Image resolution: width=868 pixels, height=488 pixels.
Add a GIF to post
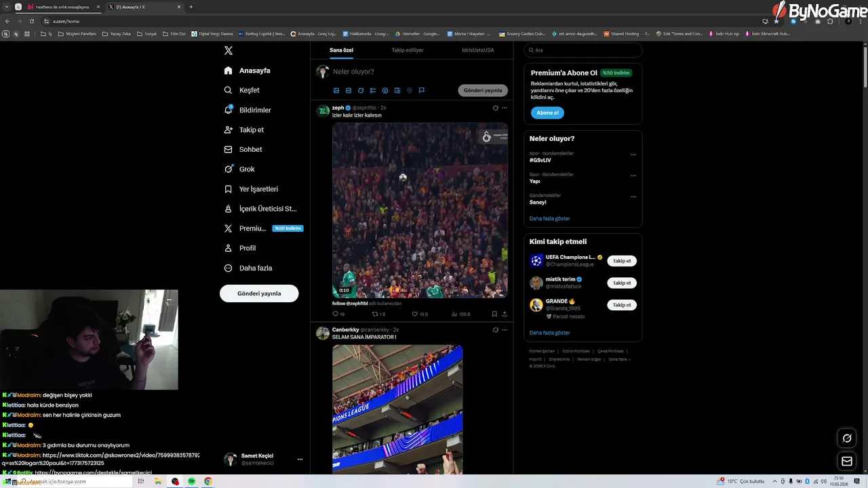click(x=349, y=90)
